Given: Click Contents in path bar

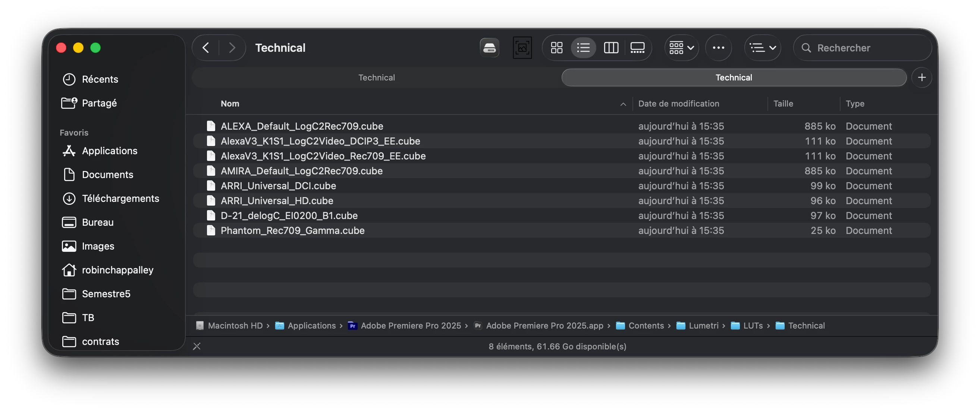Looking at the screenshot, I should tap(640, 326).
